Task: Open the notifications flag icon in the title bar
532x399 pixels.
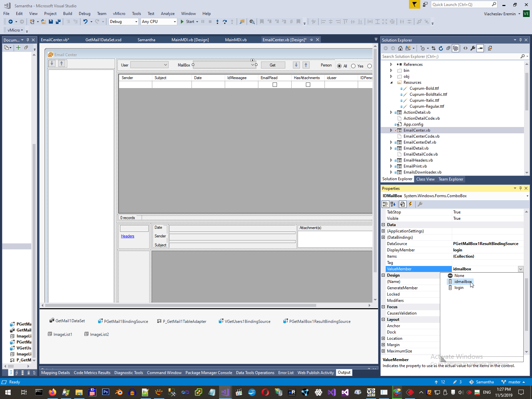Action: point(414,4)
